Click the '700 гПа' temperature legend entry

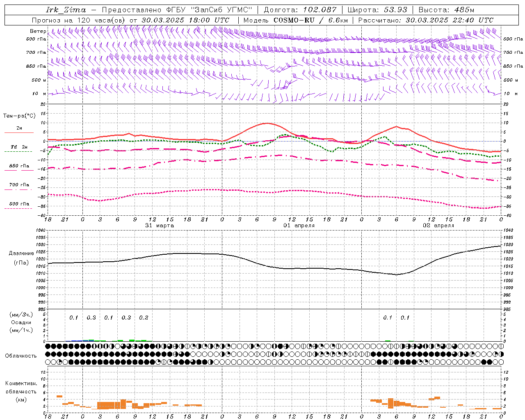pyautogui.click(x=19, y=185)
